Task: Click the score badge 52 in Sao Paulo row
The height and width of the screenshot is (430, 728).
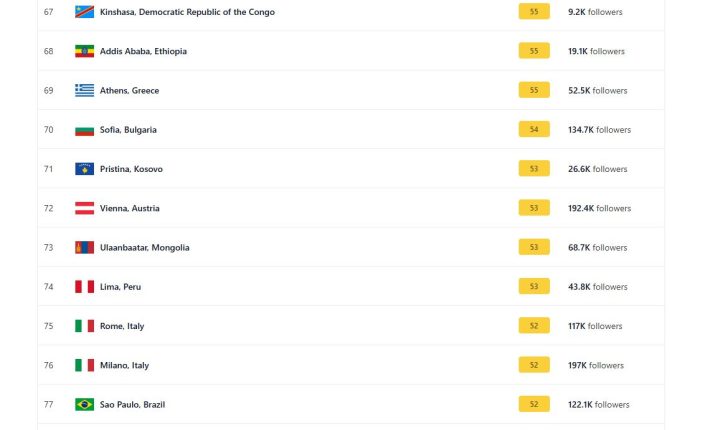Action: [x=534, y=404]
